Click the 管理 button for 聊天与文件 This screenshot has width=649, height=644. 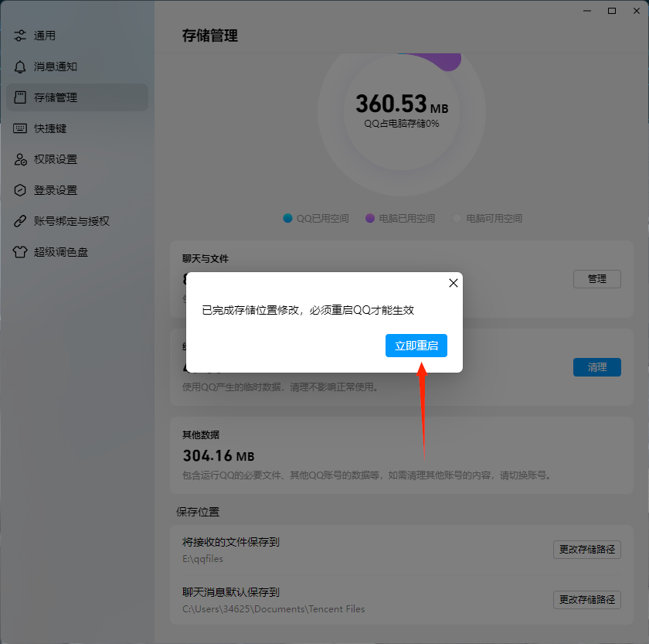tap(596, 279)
